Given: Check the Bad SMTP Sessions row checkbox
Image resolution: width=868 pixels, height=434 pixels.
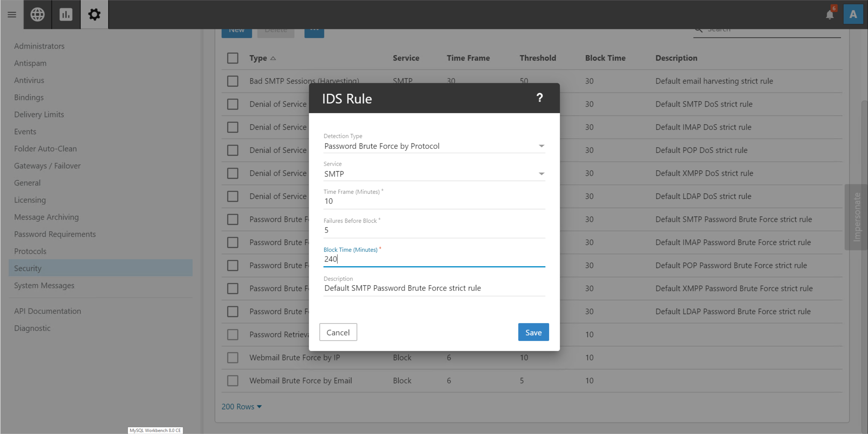Looking at the screenshot, I should click(x=232, y=81).
